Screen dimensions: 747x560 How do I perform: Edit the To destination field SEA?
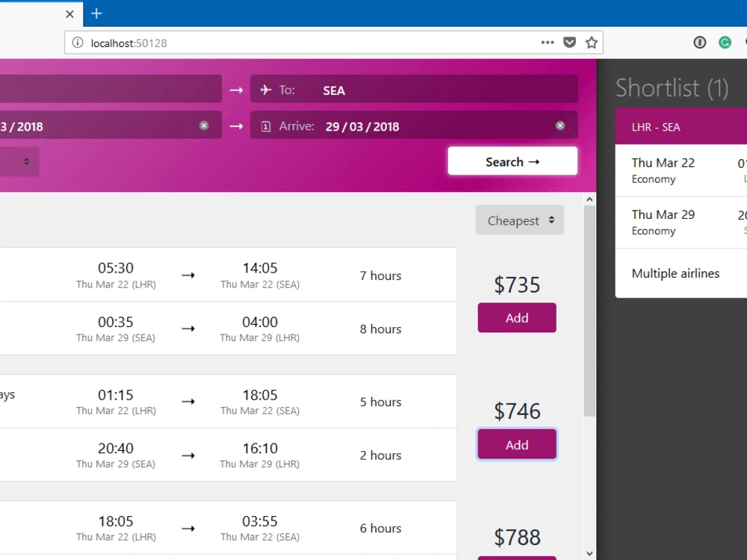tap(414, 89)
